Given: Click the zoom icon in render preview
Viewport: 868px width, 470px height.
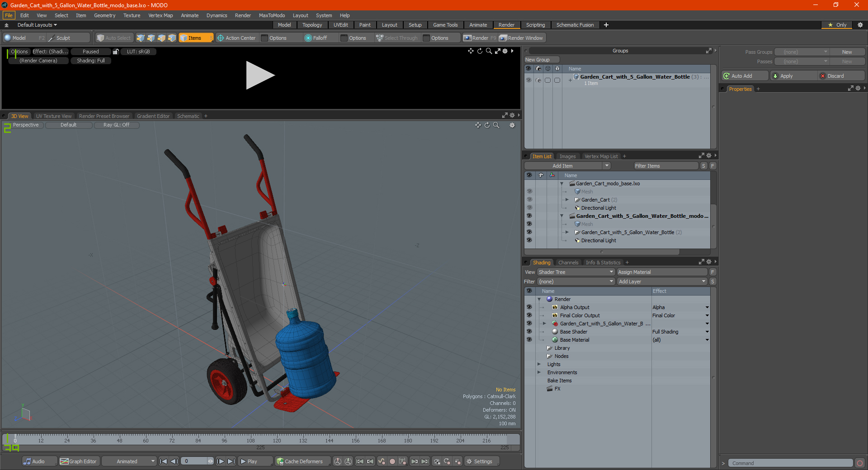Looking at the screenshot, I should (489, 51).
